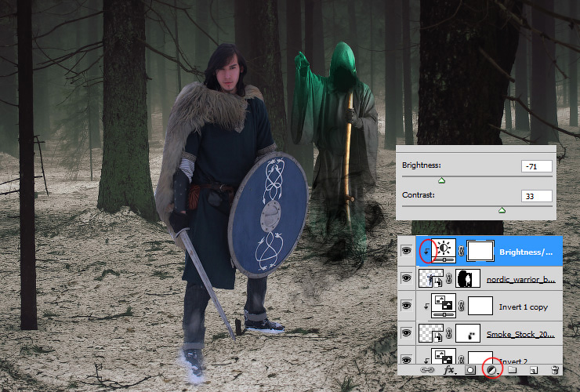Toggle the eye of Invert 2 layer
Screen dimensions: 580x392
point(407,359)
